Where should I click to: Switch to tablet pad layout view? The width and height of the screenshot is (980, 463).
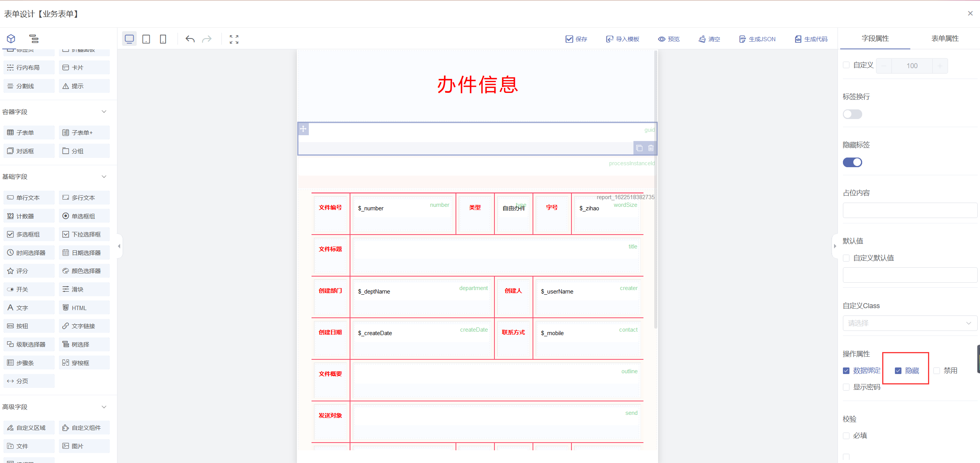(x=146, y=39)
